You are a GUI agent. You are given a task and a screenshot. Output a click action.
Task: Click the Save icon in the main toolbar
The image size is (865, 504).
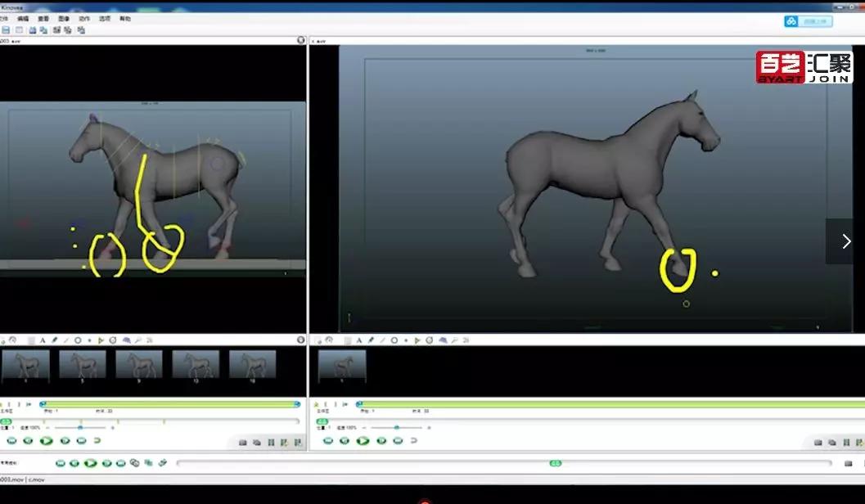tap(6, 30)
